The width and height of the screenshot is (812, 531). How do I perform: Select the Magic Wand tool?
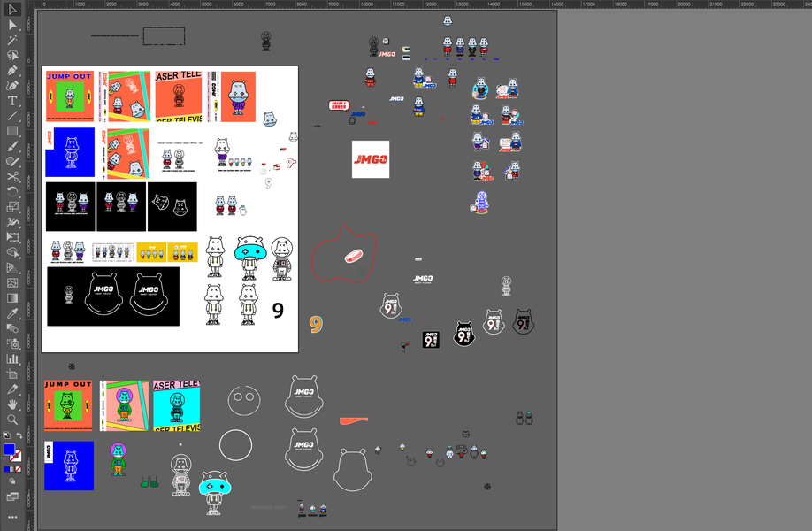pos(11,40)
